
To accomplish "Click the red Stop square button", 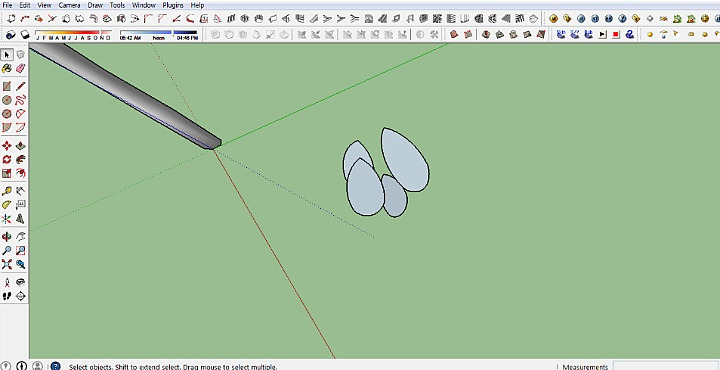I will pos(616,34).
